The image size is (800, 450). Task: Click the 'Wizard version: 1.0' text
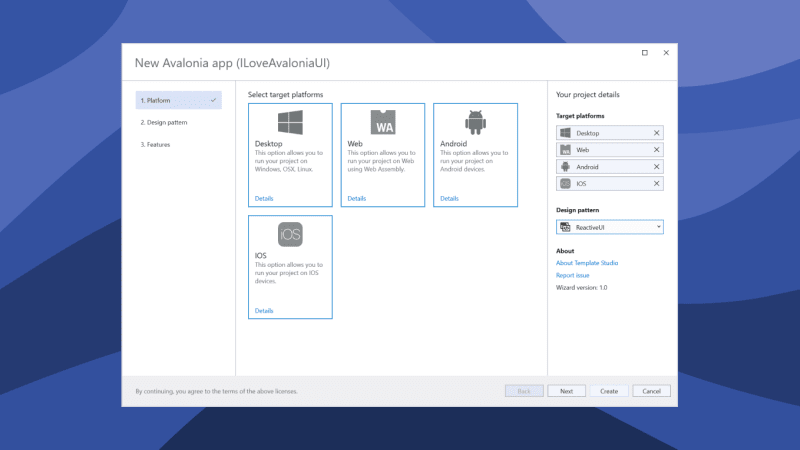coord(582,287)
